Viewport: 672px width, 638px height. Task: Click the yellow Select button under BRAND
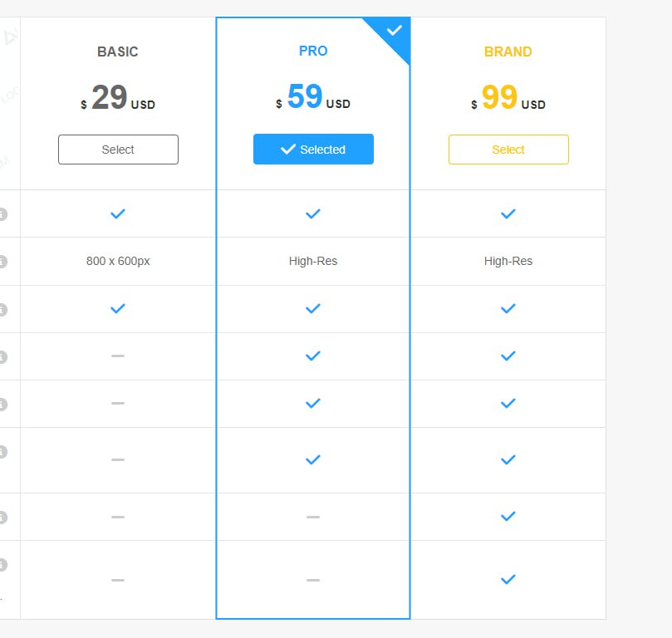[508, 150]
